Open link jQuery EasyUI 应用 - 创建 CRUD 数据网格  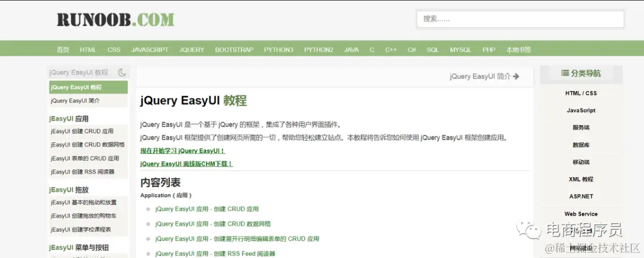tap(213, 224)
